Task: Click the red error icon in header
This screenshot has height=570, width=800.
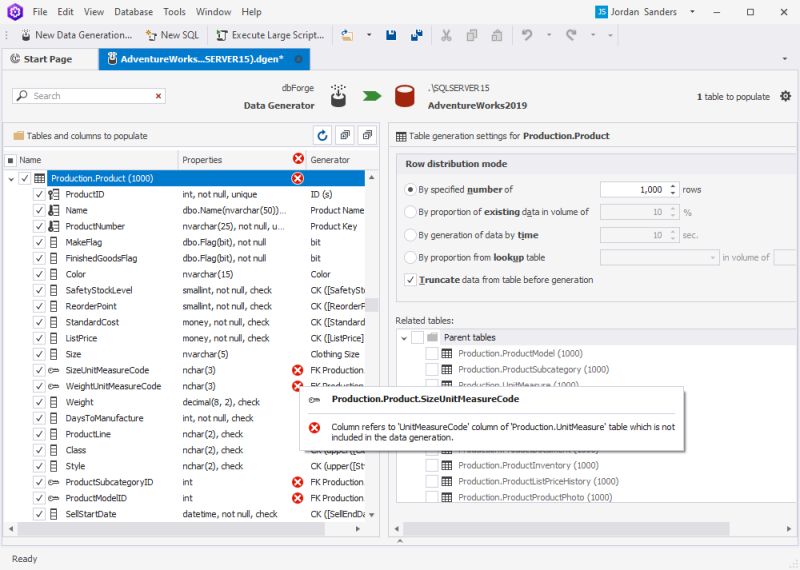Action: [x=298, y=159]
